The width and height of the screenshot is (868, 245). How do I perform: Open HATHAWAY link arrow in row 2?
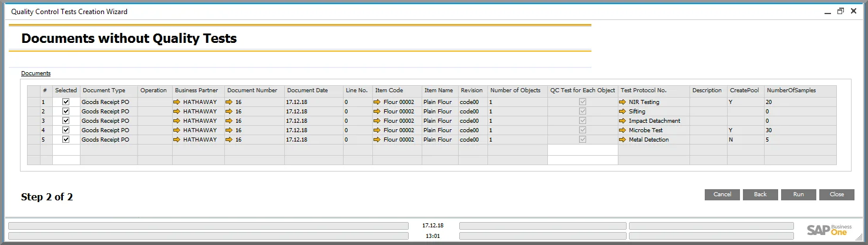[177, 111]
